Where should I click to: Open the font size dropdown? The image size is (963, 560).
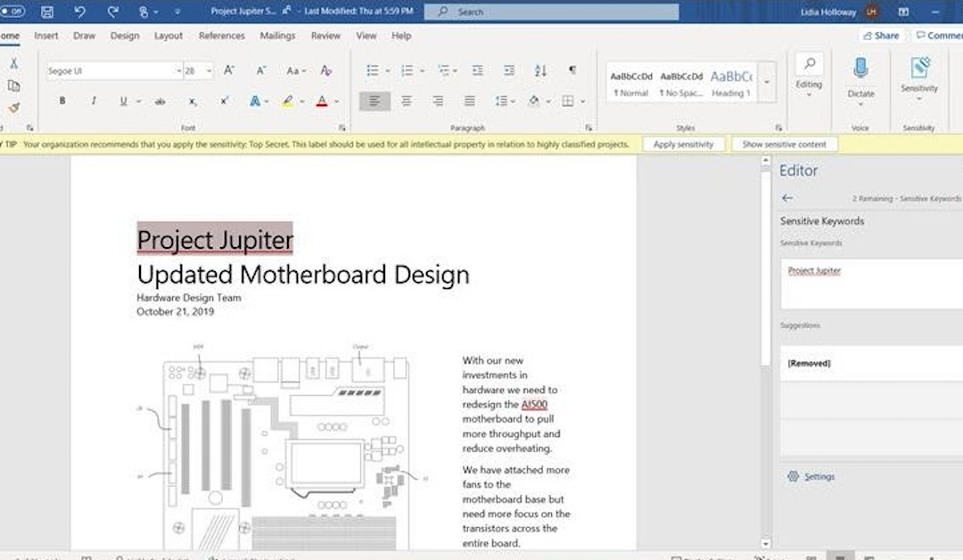(x=210, y=70)
